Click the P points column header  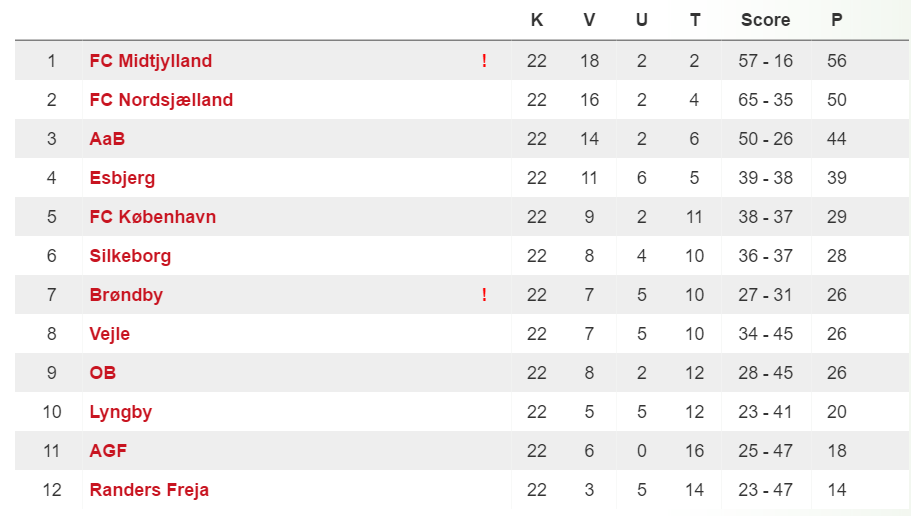(837, 20)
